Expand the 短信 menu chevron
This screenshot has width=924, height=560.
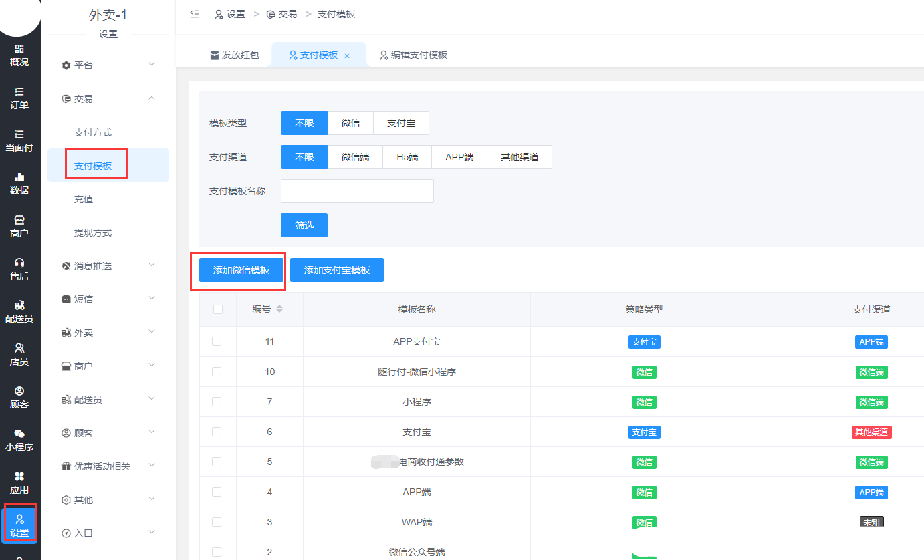click(152, 299)
